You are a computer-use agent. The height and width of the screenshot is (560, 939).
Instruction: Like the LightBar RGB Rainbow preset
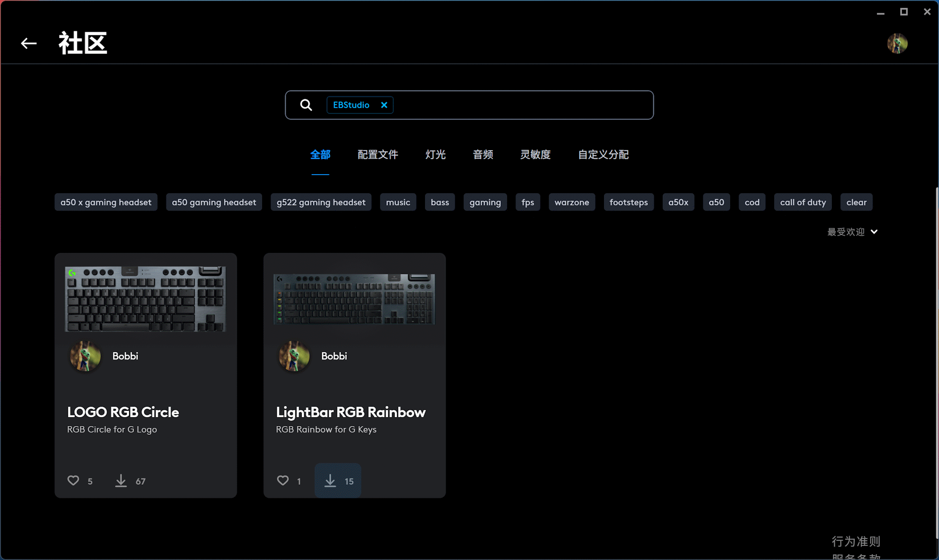click(283, 480)
